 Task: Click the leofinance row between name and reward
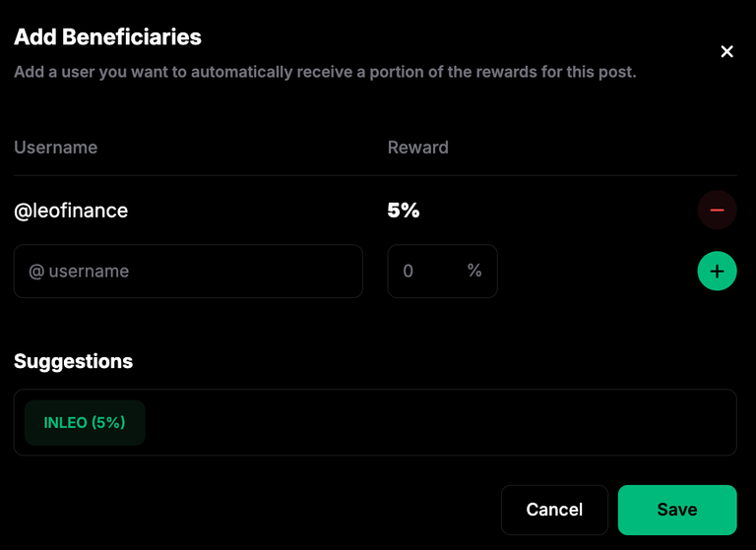click(x=258, y=211)
